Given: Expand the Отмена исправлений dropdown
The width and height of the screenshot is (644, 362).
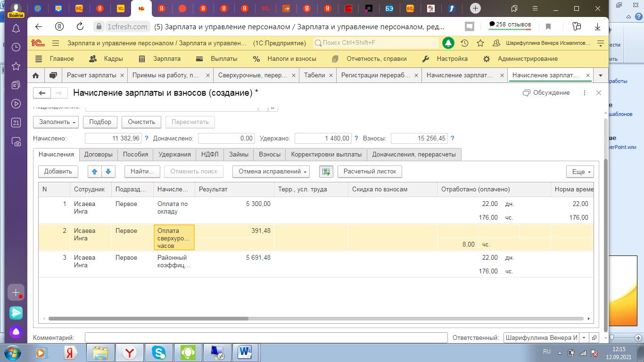Looking at the screenshot, I should [272, 172].
